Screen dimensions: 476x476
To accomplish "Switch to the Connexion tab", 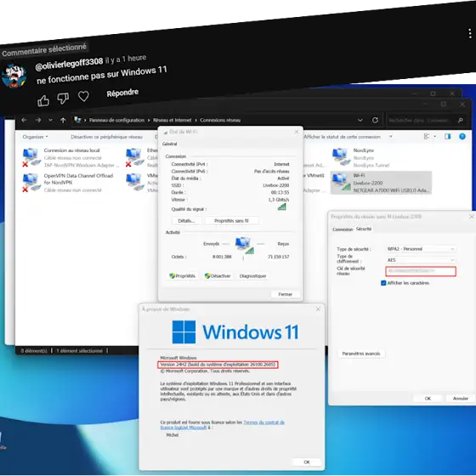I will [343, 229].
